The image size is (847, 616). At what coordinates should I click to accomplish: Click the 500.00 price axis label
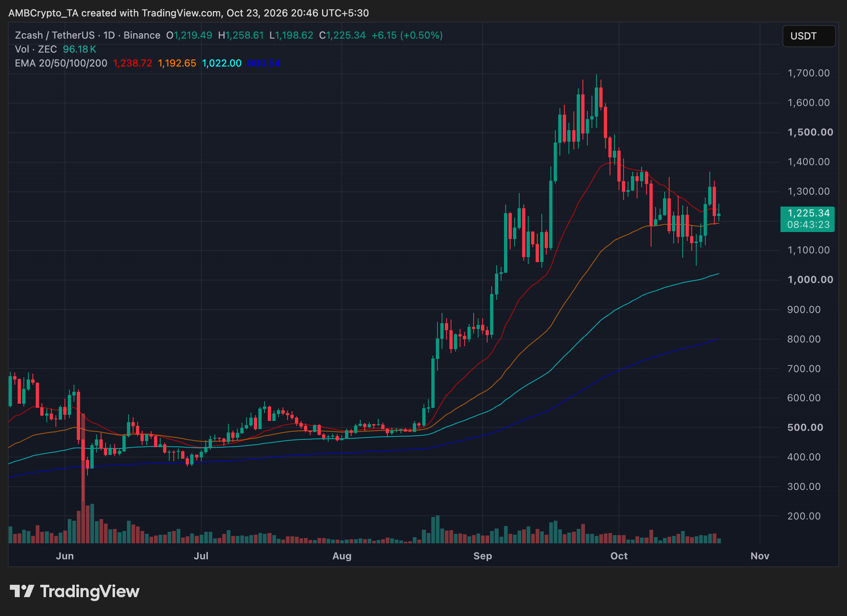pyautogui.click(x=805, y=428)
